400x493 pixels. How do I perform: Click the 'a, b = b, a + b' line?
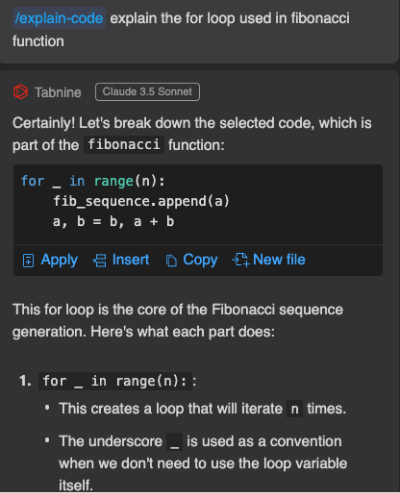[113, 221]
